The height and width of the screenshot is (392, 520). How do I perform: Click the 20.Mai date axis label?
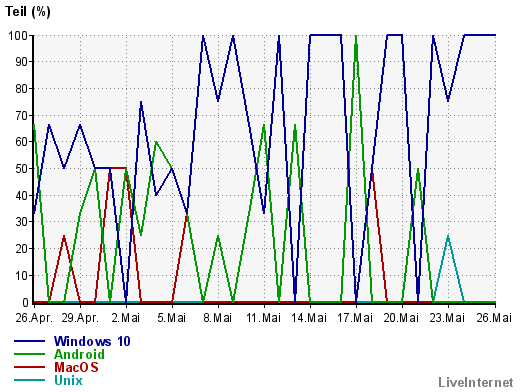[x=401, y=318]
